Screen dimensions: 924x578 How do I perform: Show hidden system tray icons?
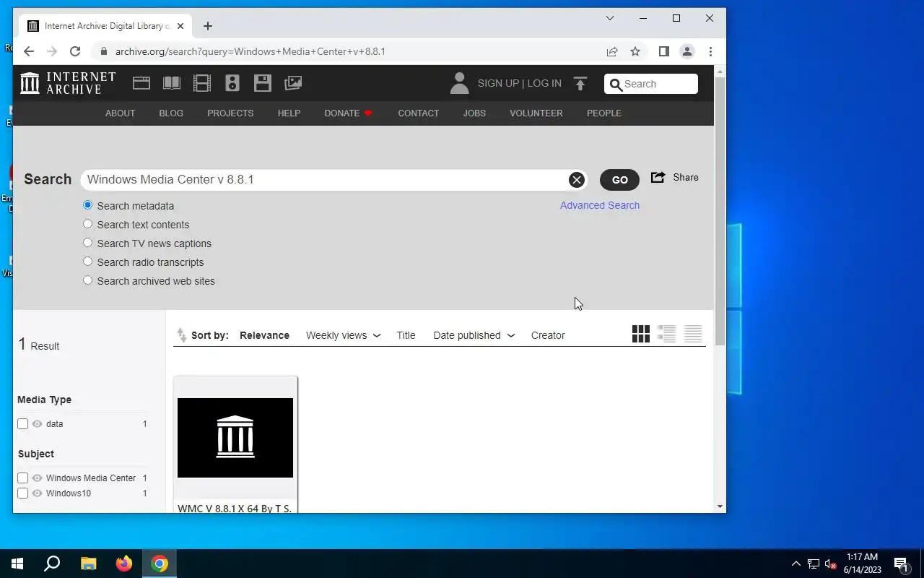pos(796,564)
